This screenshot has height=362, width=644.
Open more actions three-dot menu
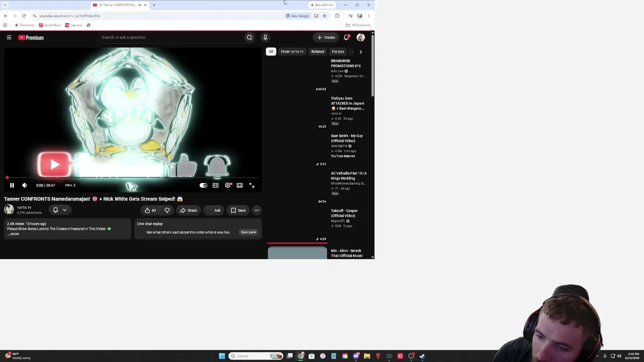click(257, 210)
